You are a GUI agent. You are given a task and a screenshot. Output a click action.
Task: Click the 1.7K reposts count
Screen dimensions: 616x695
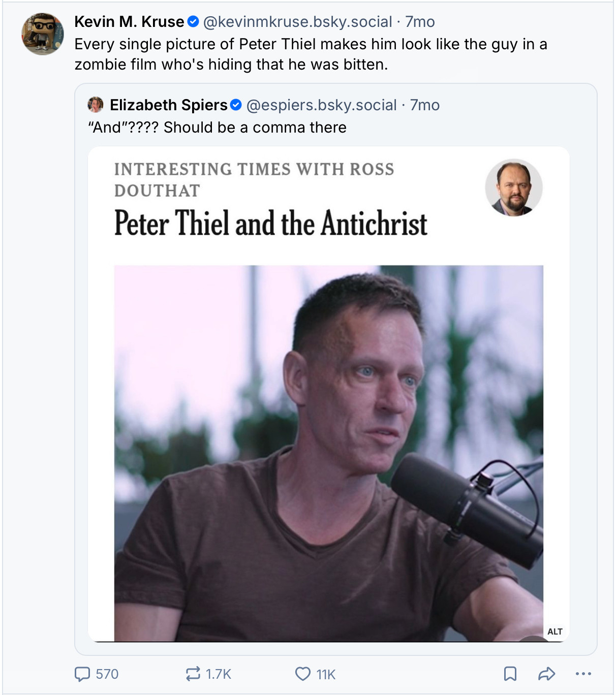click(x=219, y=674)
